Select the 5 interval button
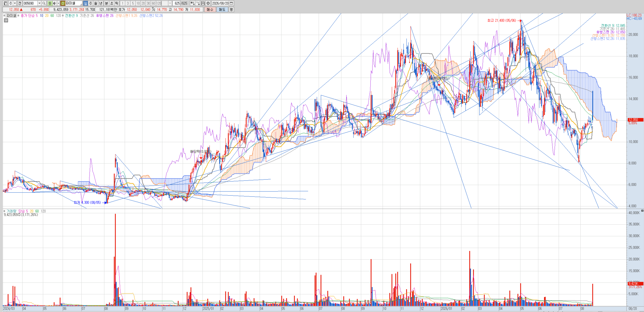 [x=133, y=3]
